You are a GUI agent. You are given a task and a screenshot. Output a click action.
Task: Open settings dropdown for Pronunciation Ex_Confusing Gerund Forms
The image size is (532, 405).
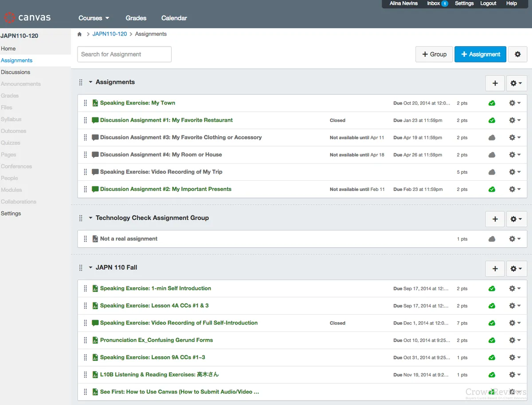tap(515, 341)
